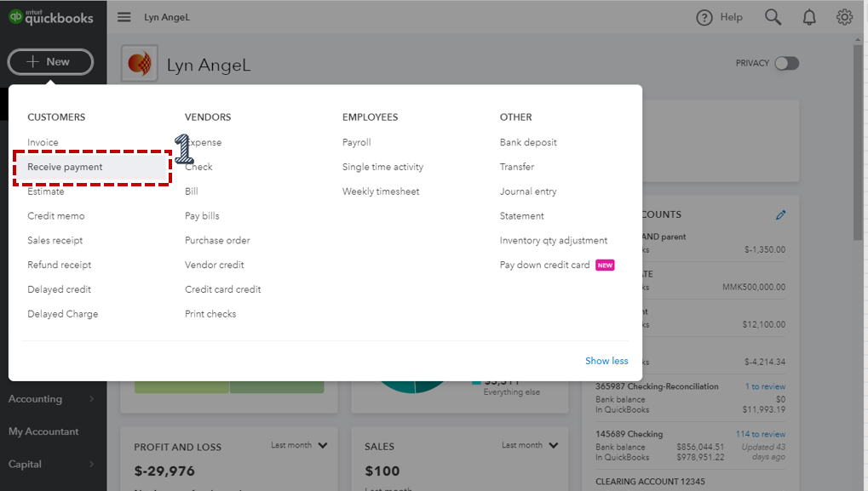Collapse the navigation with hamburger menu icon

pyautogui.click(x=124, y=17)
